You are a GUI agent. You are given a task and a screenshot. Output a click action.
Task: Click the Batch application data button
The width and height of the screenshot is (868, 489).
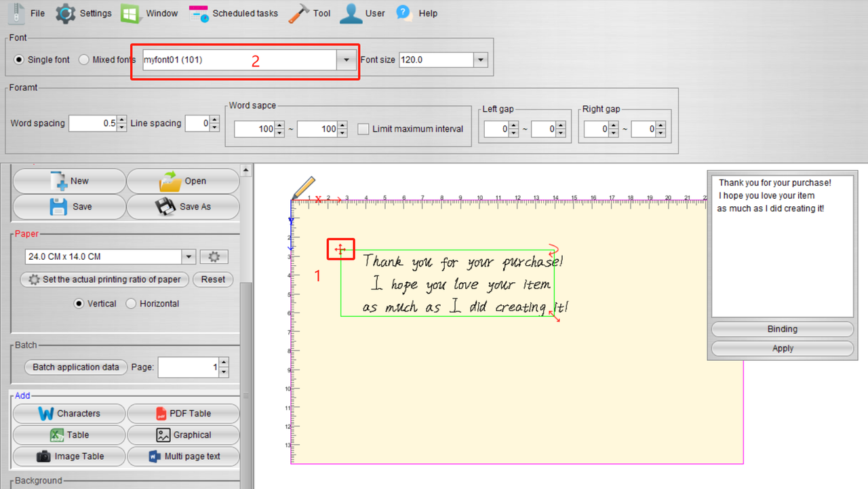point(76,367)
